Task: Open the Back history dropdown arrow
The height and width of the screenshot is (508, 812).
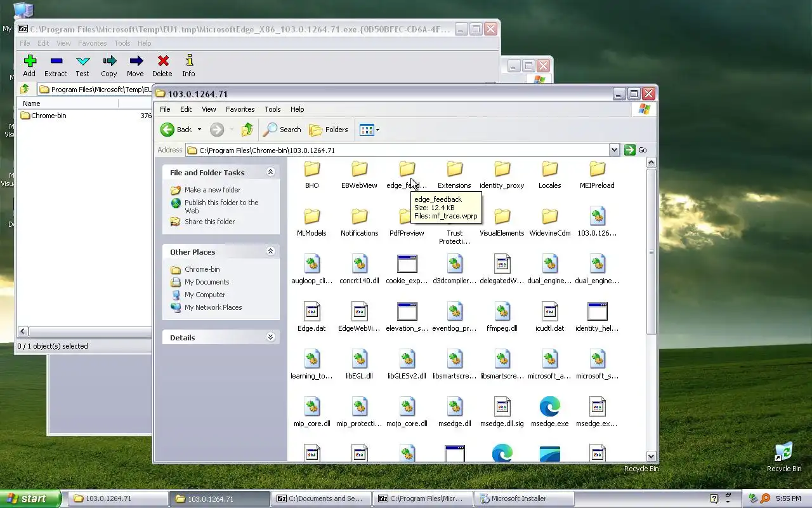Action: pyautogui.click(x=199, y=130)
